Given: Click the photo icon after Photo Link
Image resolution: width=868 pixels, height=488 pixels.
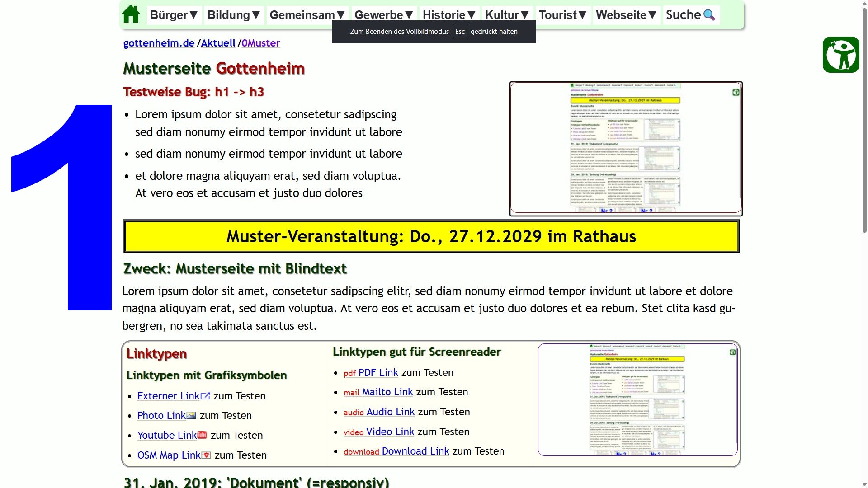Looking at the screenshot, I should click(x=192, y=416).
